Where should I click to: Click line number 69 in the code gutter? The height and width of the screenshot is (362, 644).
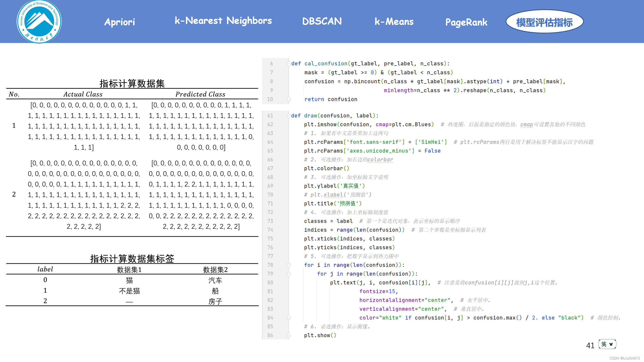[x=270, y=186]
